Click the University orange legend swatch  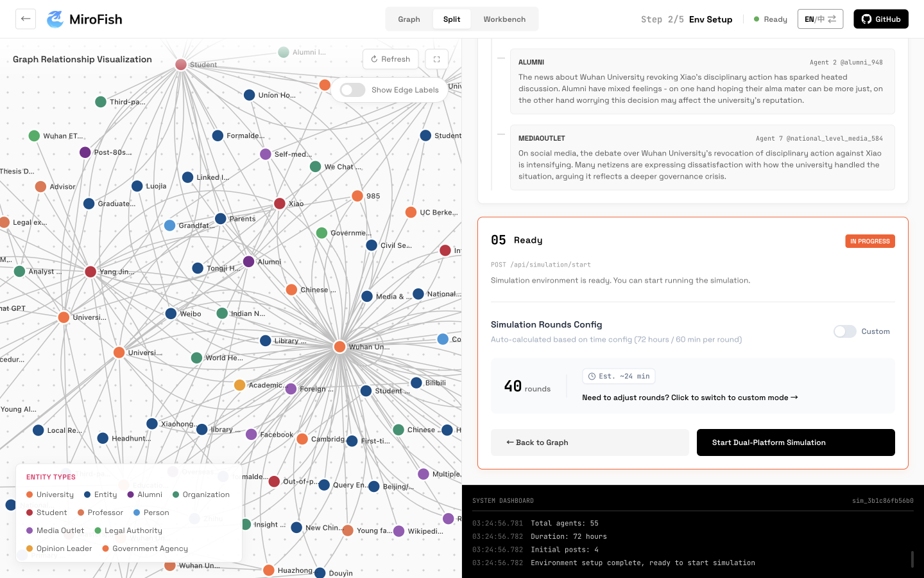click(30, 495)
